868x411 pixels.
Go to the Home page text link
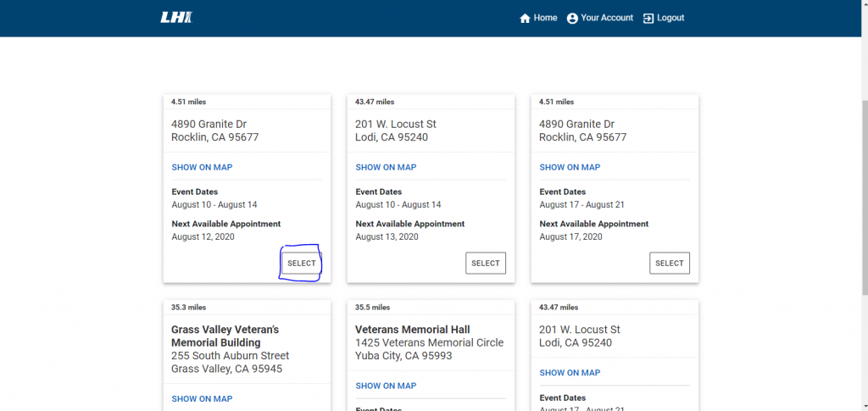coord(545,18)
